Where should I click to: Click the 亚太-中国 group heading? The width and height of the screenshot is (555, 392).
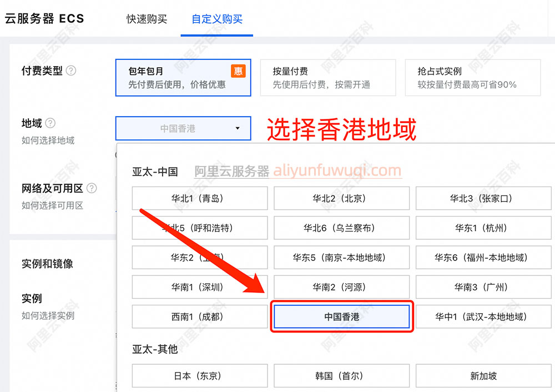click(x=155, y=172)
